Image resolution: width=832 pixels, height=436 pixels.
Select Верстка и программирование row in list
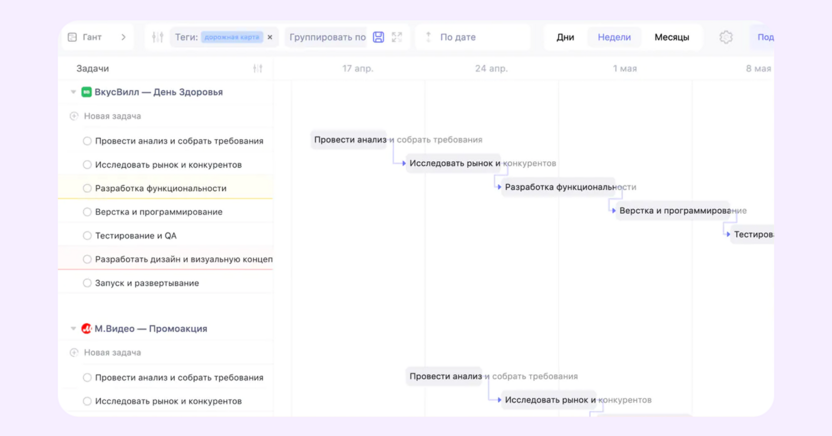click(166, 212)
